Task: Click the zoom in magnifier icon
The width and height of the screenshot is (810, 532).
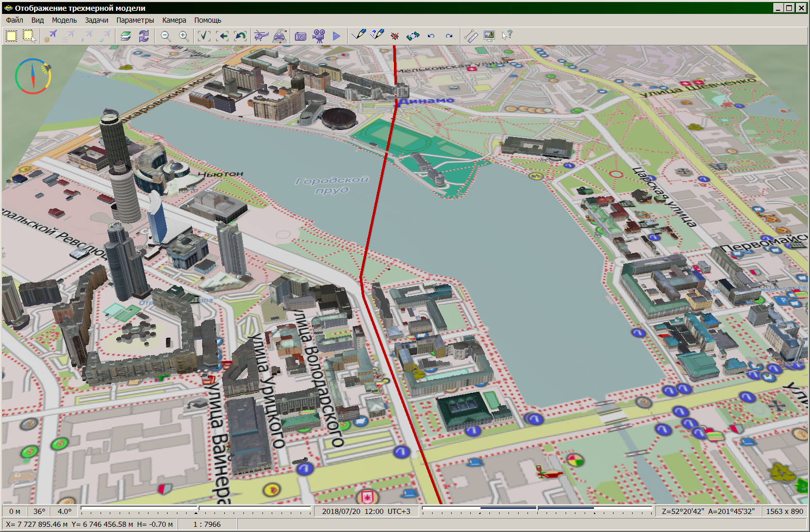Action: pos(184,36)
